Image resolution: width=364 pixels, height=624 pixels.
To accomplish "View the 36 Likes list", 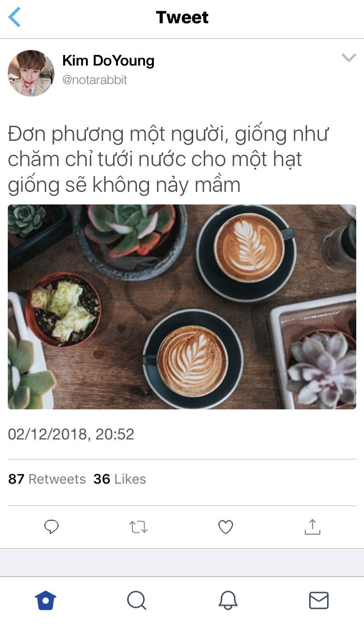I will point(120,479).
